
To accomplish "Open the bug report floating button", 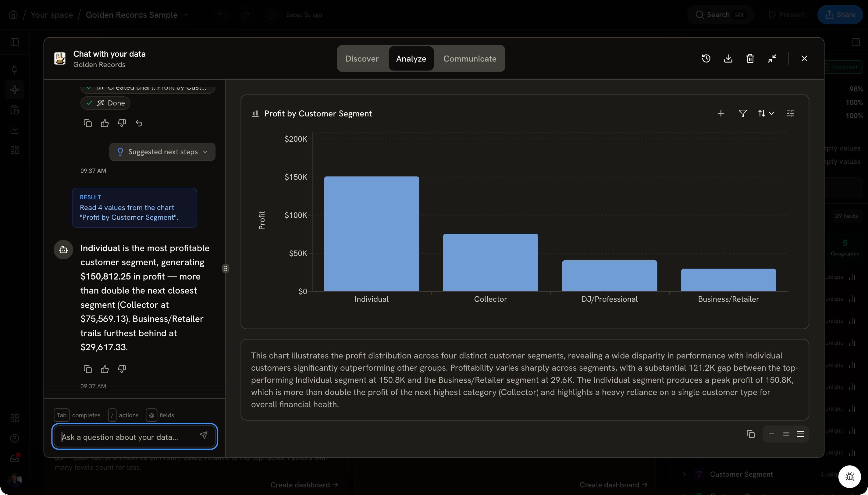I will (849, 476).
